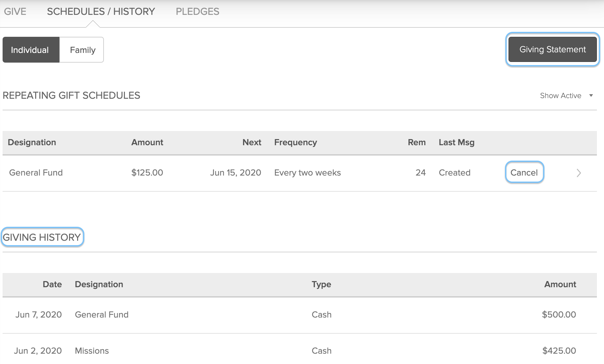Select the Jun 7, 2020 history entry
Viewport: 604px width, 364px height.
pos(38,315)
